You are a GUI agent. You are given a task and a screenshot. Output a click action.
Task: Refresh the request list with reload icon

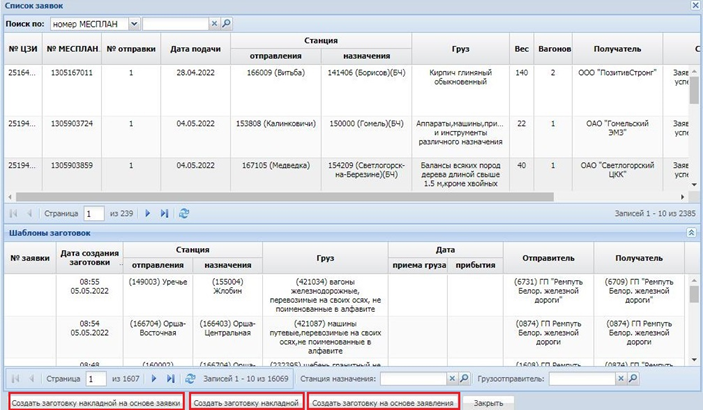(x=184, y=214)
